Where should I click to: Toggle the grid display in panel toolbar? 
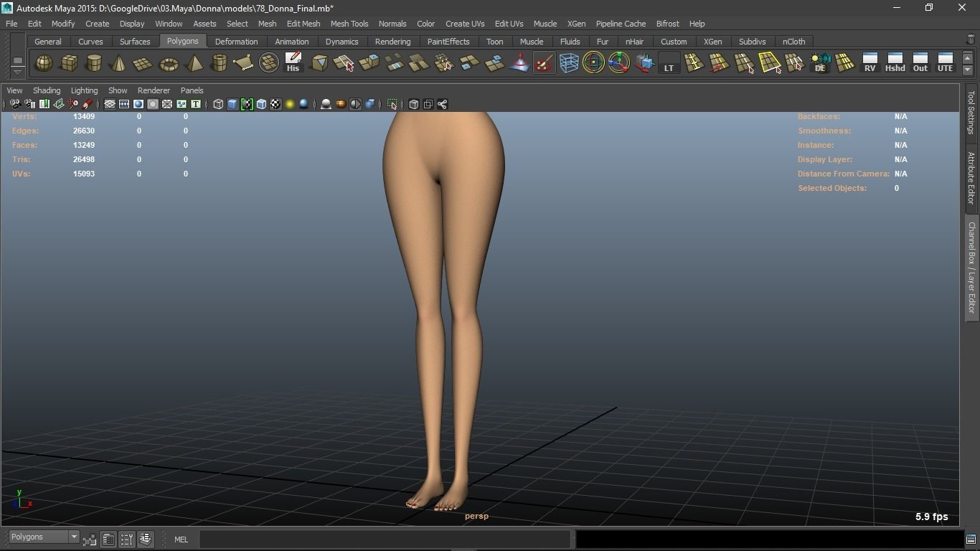(110, 104)
